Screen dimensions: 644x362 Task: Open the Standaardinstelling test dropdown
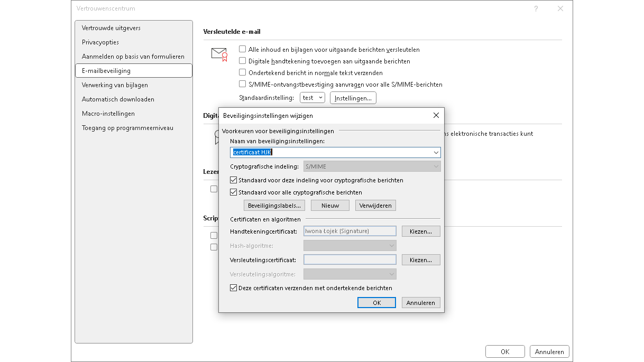pyautogui.click(x=312, y=98)
